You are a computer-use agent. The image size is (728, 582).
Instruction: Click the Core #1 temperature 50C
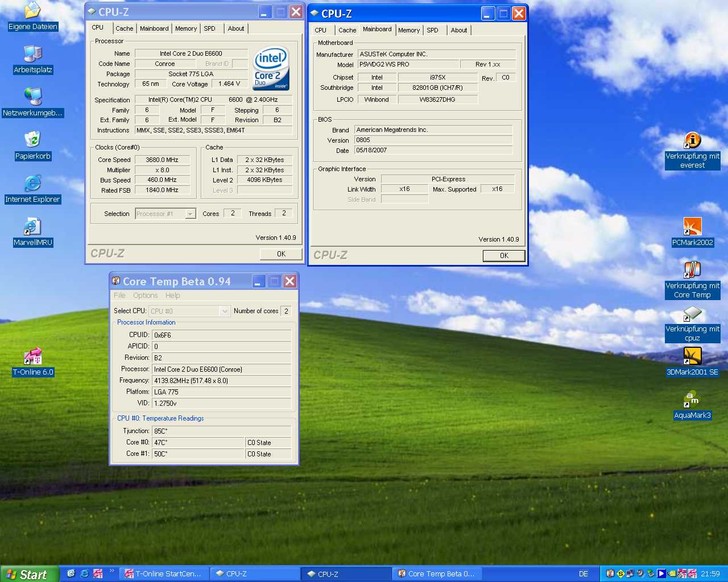coord(198,454)
